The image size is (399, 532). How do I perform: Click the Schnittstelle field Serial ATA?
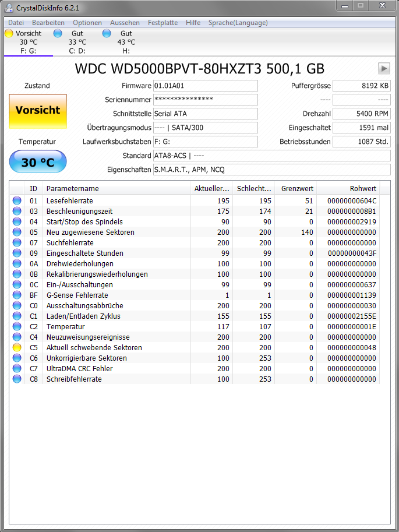[205, 114]
